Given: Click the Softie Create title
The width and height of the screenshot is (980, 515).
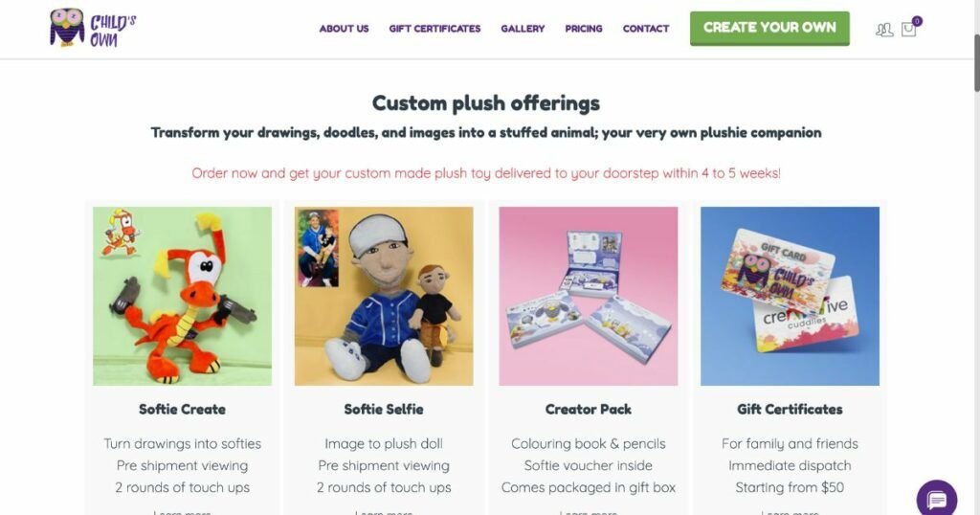Looking at the screenshot, I should 183,410.
